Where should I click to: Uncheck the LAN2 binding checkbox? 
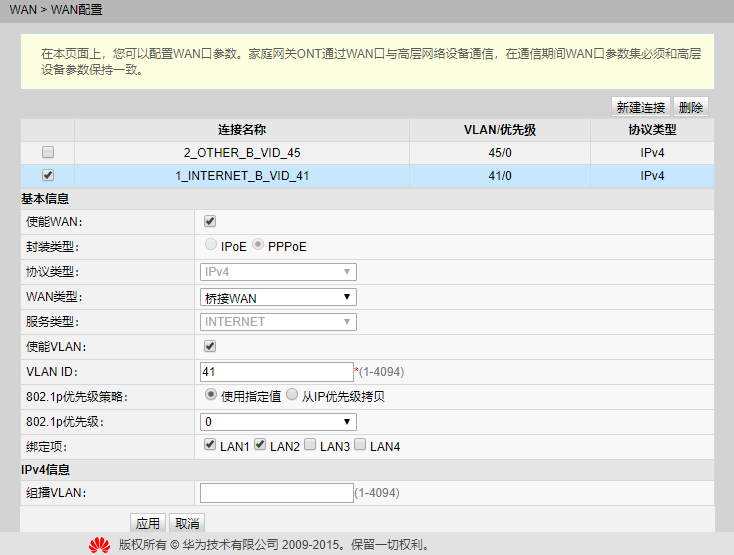coord(260,445)
